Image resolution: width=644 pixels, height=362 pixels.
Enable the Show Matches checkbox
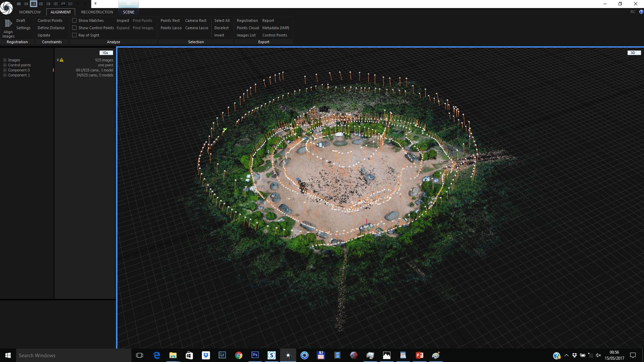[74, 20]
